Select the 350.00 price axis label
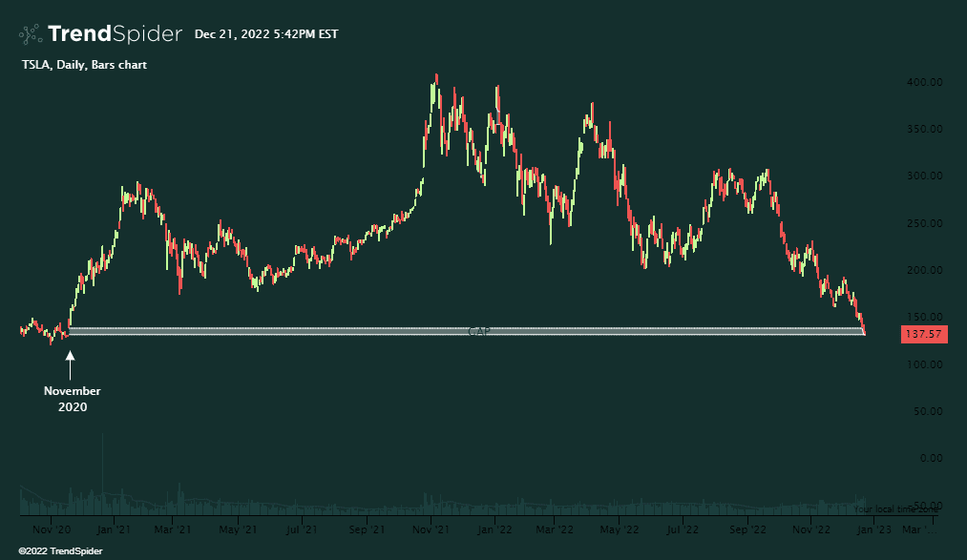The width and height of the screenshot is (967, 560). tap(924, 129)
